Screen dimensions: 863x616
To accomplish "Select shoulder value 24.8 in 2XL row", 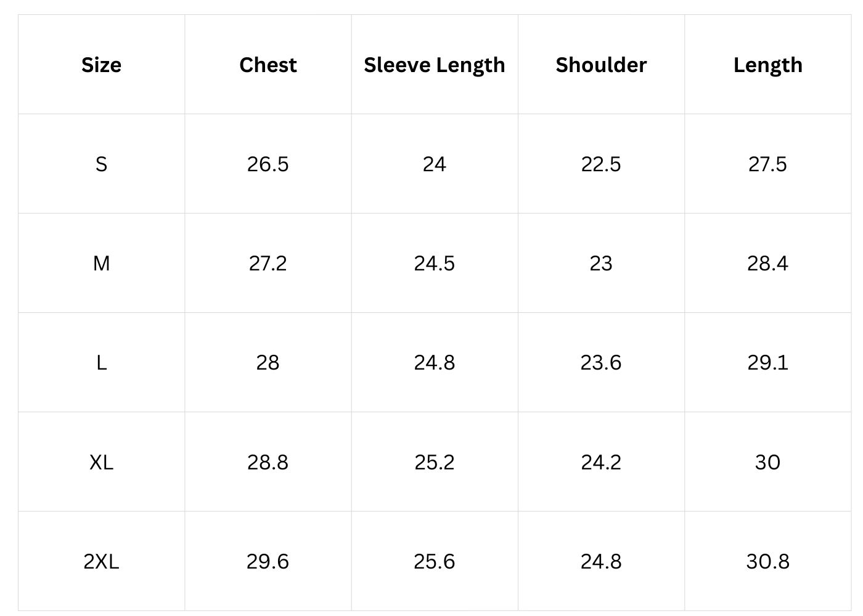I will tap(601, 561).
